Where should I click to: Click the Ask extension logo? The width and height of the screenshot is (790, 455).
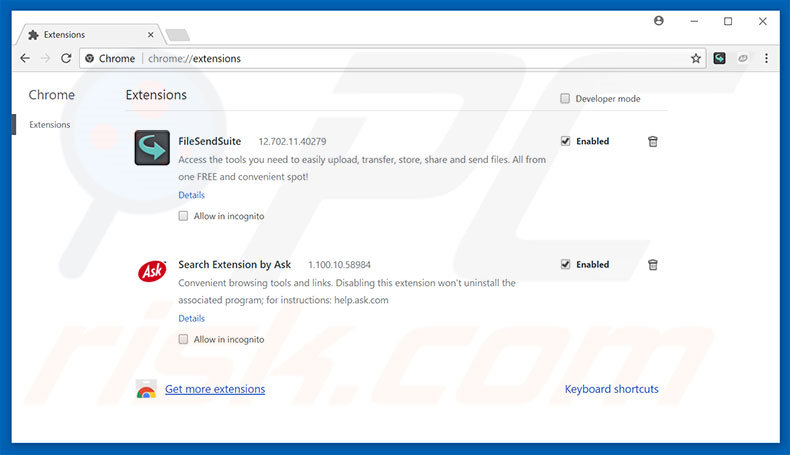[152, 271]
